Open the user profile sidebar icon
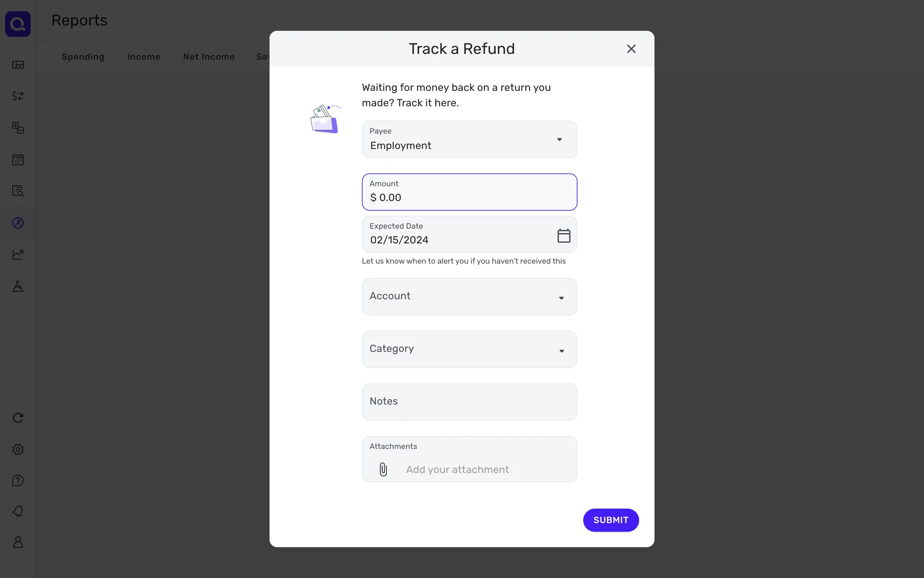 coord(18,542)
